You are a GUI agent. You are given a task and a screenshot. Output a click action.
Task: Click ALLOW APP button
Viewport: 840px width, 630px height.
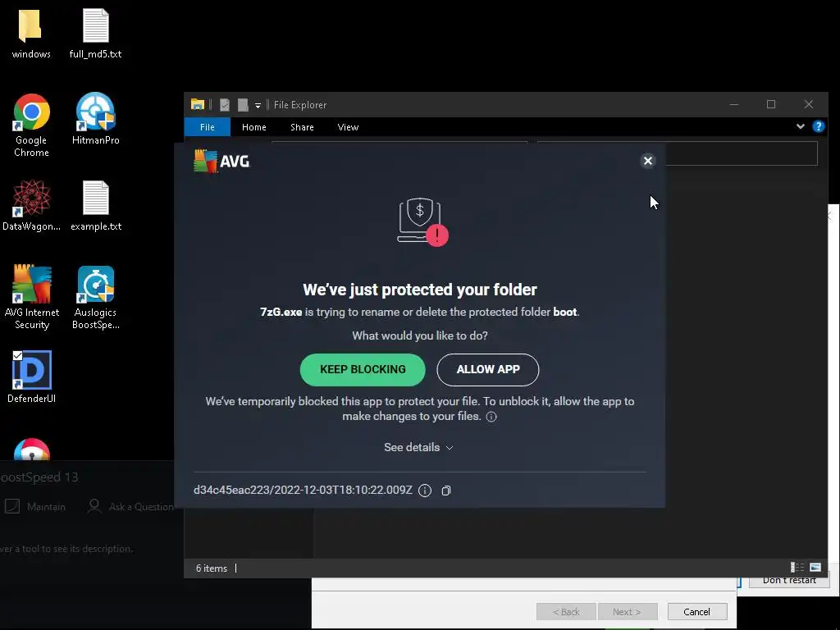coord(488,370)
